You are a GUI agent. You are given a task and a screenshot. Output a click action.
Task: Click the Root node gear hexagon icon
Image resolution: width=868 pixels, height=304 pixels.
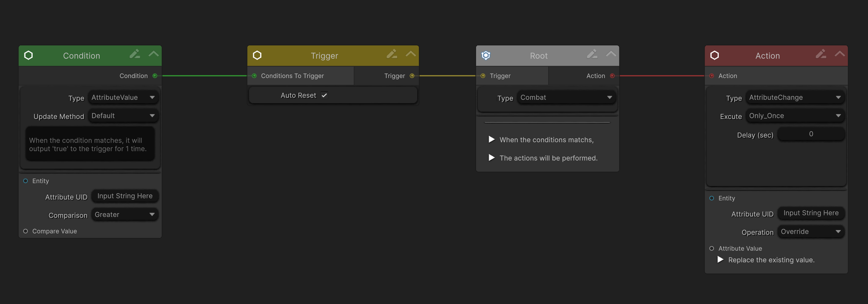486,56
